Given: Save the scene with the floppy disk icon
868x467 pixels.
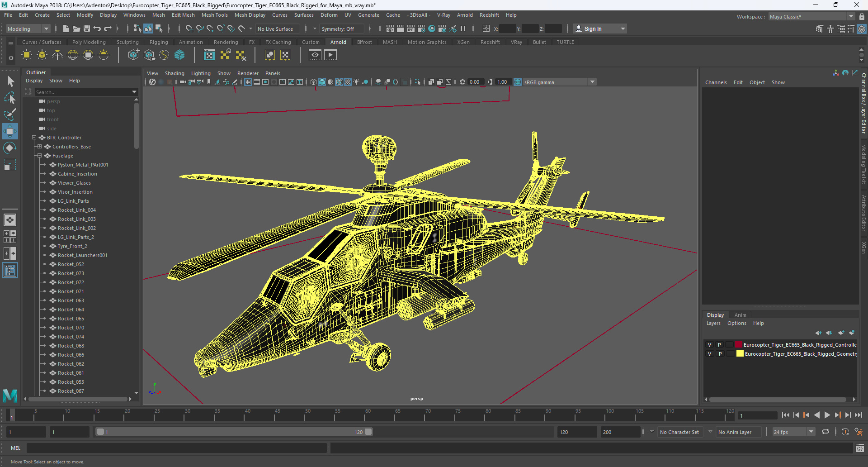Looking at the screenshot, I should tap(87, 29).
